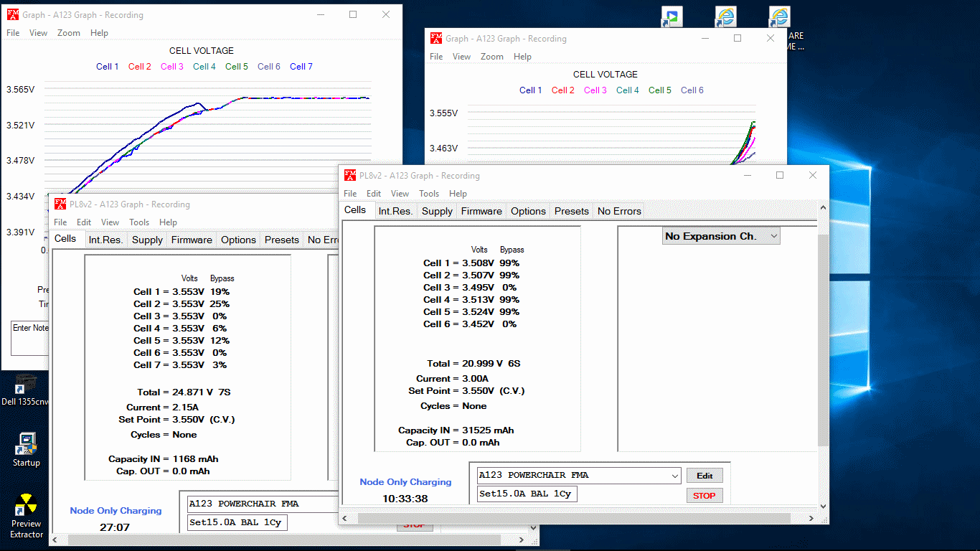Open Tools menu in front PL8v2 window
The height and width of the screenshot is (551, 980).
click(x=429, y=194)
